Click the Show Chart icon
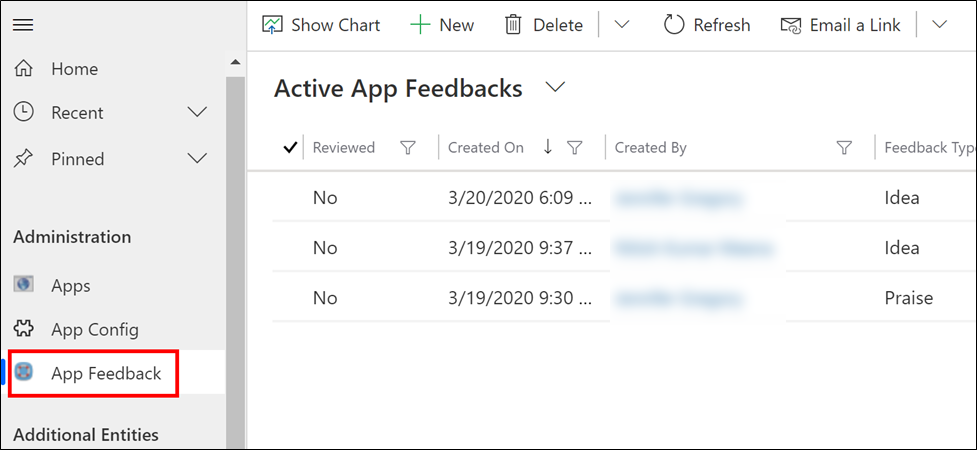 click(x=272, y=25)
